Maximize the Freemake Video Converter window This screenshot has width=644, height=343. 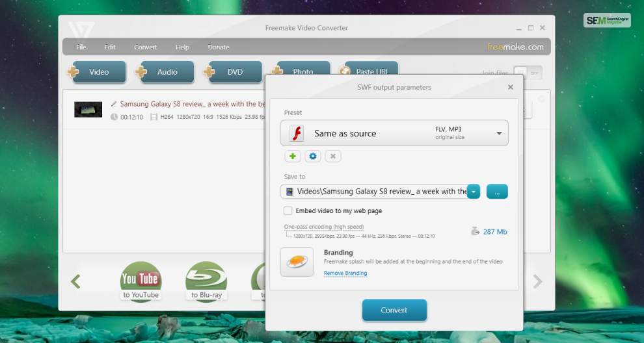[x=531, y=28]
